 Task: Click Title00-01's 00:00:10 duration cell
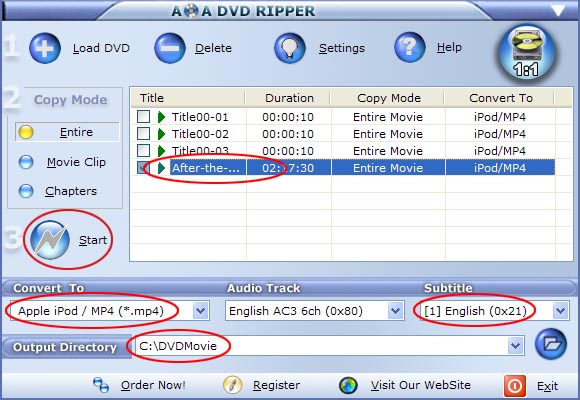[x=288, y=117]
